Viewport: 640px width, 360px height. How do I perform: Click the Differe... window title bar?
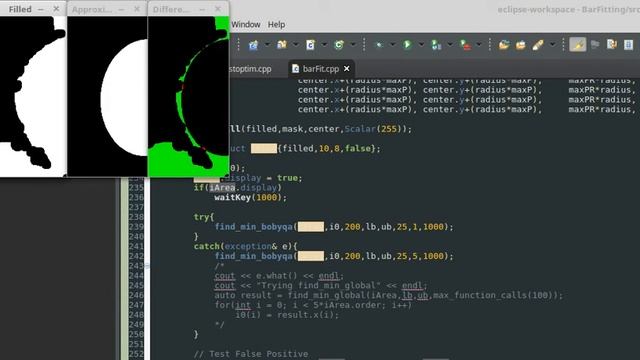coord(188,9)
